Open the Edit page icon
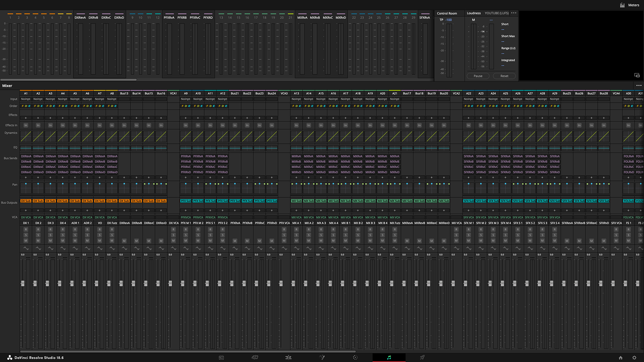 coord(288,358)
